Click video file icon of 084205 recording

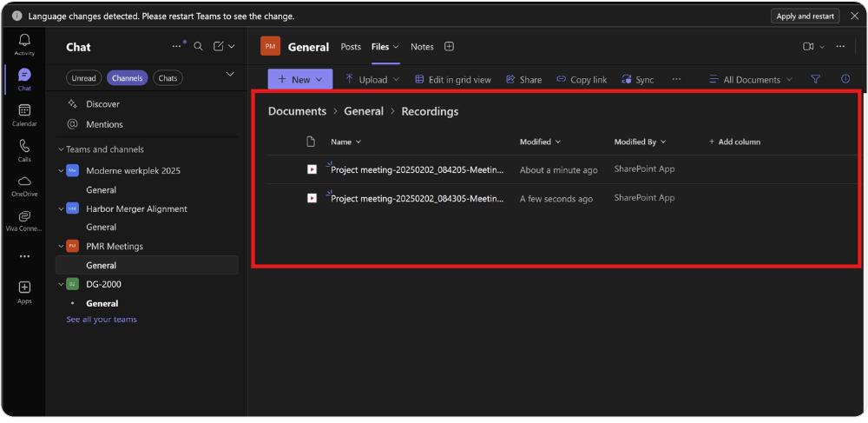312,169
